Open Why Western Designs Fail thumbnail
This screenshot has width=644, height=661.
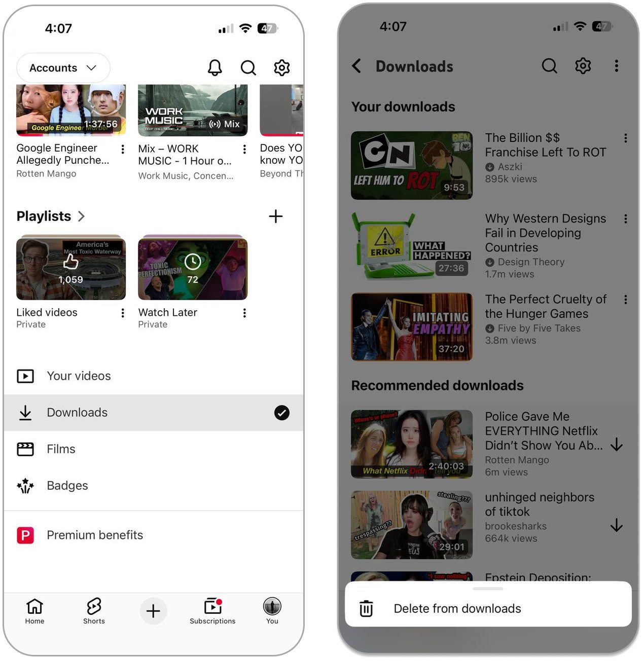pyautogui.click(x=412, y=246)
